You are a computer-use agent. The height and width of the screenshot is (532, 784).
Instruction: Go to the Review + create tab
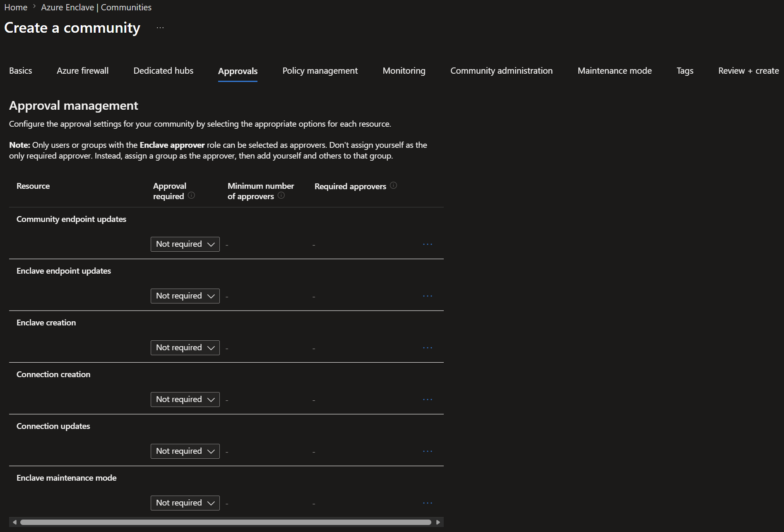749,71
